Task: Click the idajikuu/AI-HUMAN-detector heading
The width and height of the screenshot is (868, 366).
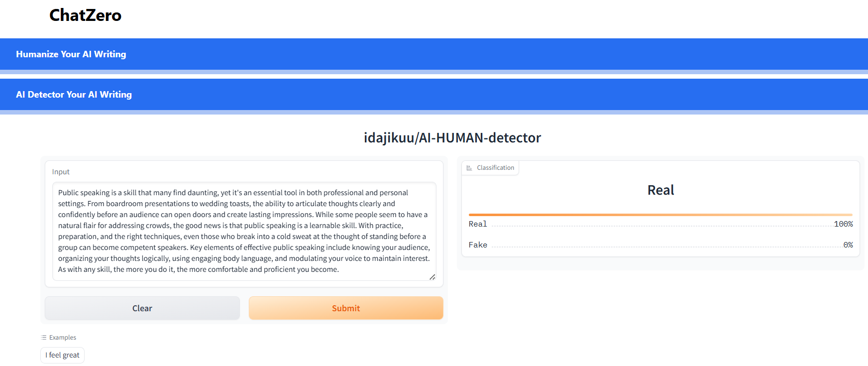Action: [x=452, y=137]
